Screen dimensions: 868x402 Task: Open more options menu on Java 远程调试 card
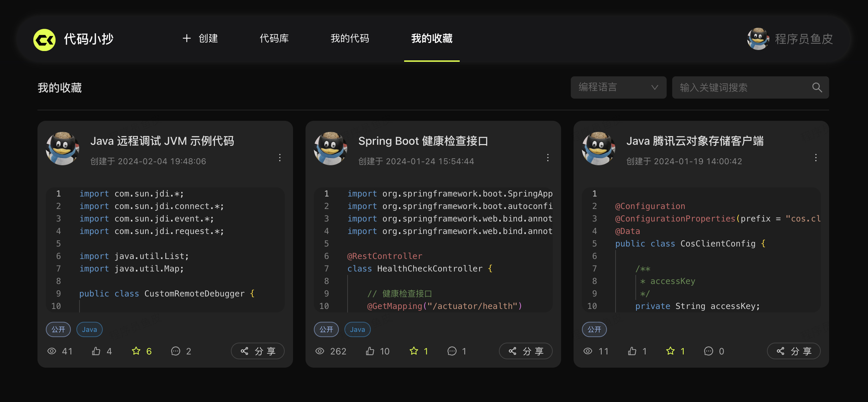280,158
